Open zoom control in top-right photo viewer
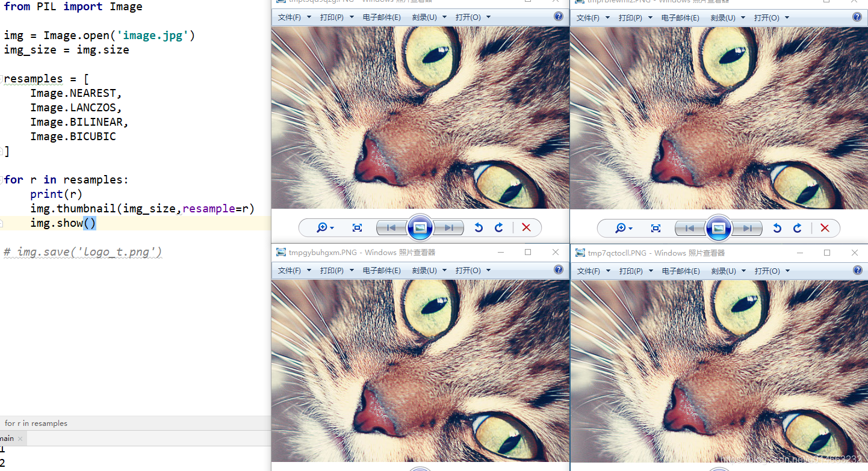The height and width of the screenshot is (471, 868). tap(623, 228)
